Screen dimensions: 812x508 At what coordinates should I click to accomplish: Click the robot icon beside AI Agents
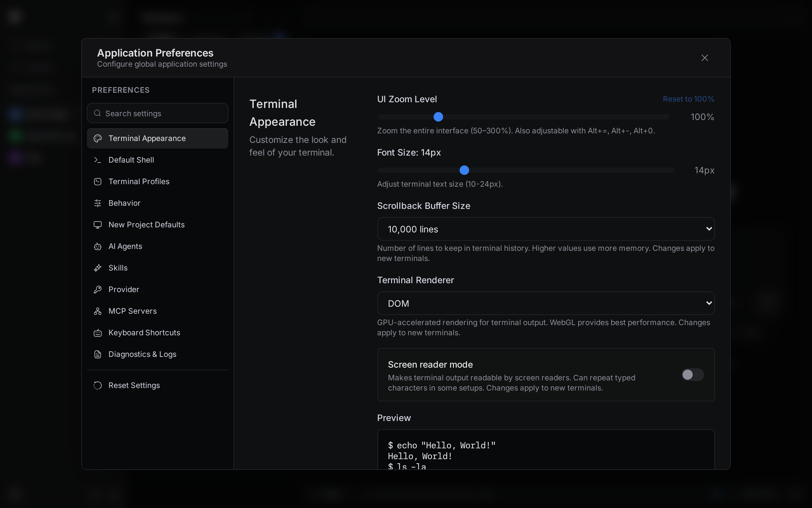98,246
